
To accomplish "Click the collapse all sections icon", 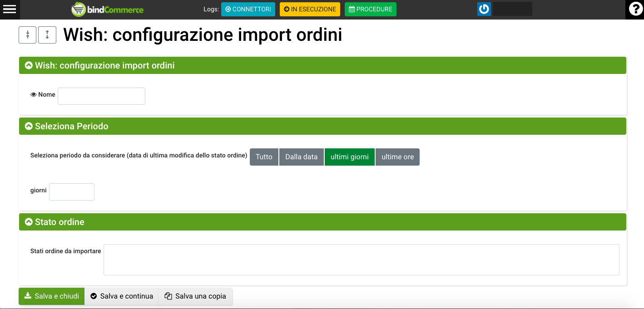I will coord(27,35).
